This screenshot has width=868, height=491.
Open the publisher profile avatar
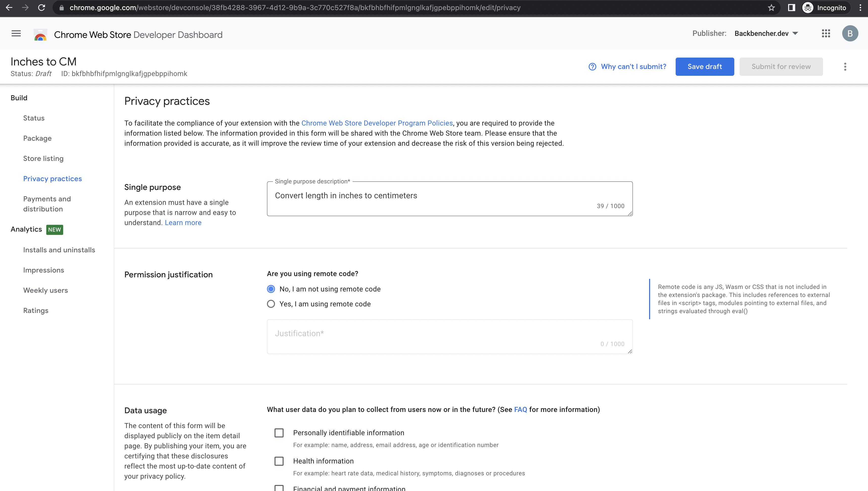[x=851, y=33]
